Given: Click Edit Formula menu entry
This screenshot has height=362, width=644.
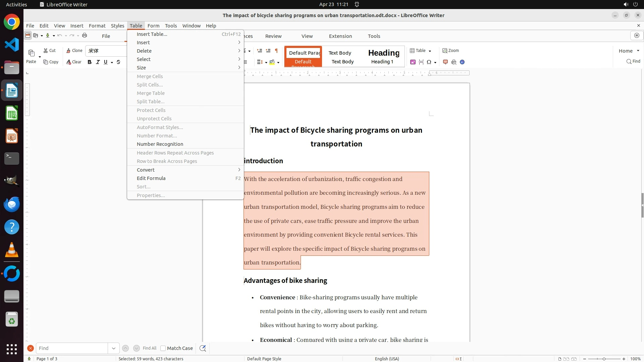Looking at the screenshot, I should pyautogui.click(x=151, y=178).
